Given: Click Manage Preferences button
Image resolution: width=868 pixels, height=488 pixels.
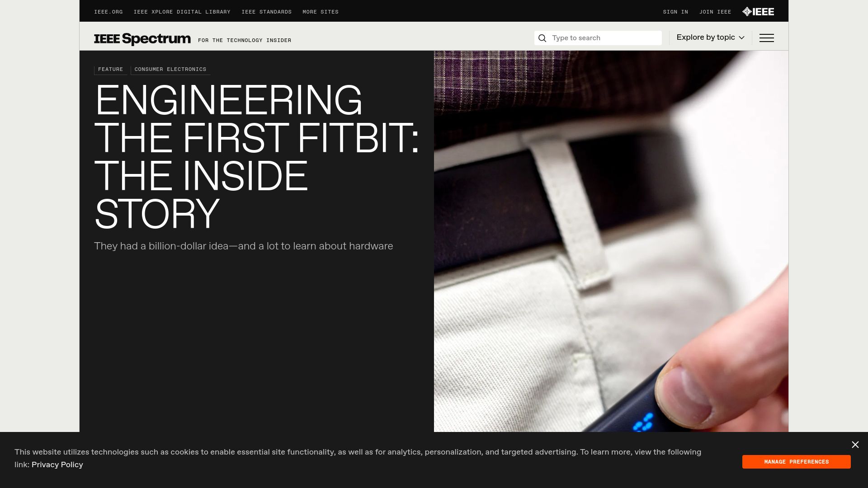Looking at the screenshot, I should pos(797,462).
